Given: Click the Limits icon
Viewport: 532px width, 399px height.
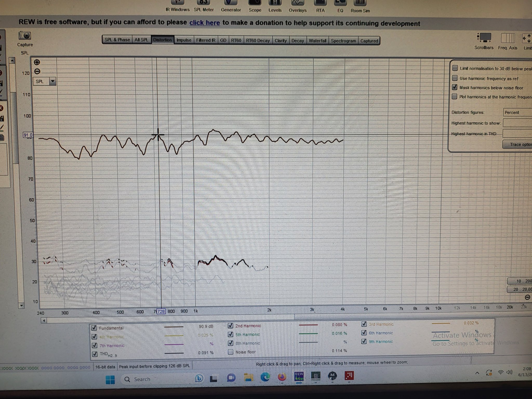Looking at the screenshot, I should (x=527, y=38).
